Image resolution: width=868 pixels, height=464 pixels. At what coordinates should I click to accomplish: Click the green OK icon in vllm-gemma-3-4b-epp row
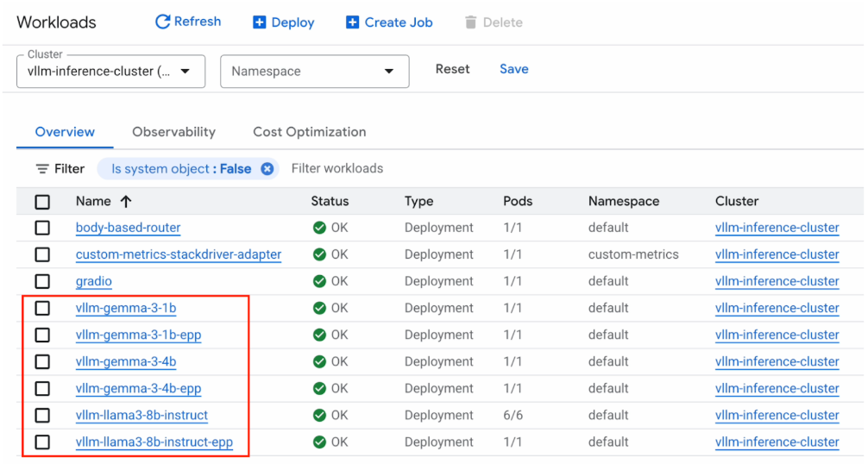[319, 388]
